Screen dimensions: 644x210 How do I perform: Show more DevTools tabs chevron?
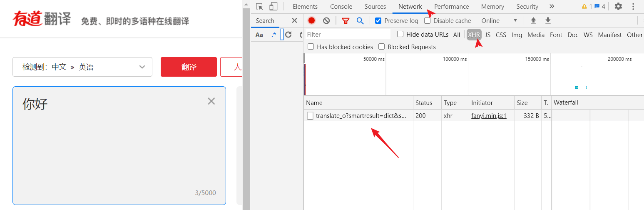pos(552,6)
